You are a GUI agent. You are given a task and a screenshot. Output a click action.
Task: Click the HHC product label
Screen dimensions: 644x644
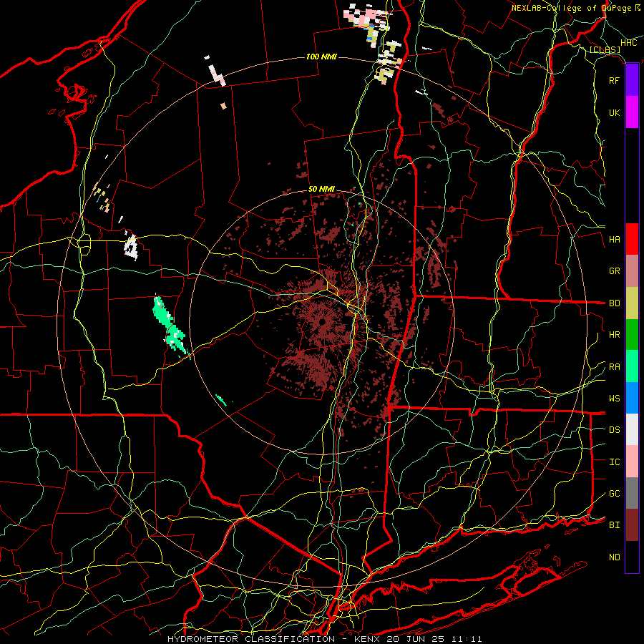tap(629, 43)
